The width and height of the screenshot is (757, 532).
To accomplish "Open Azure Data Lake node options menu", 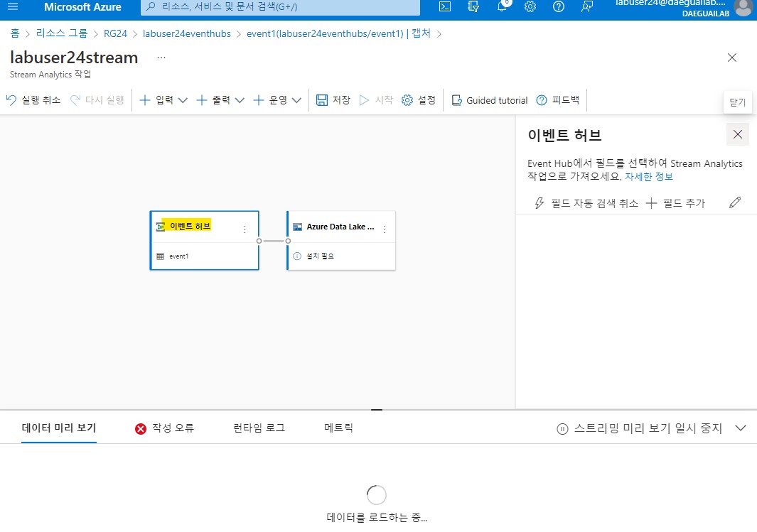I will (x=385, y=229).
